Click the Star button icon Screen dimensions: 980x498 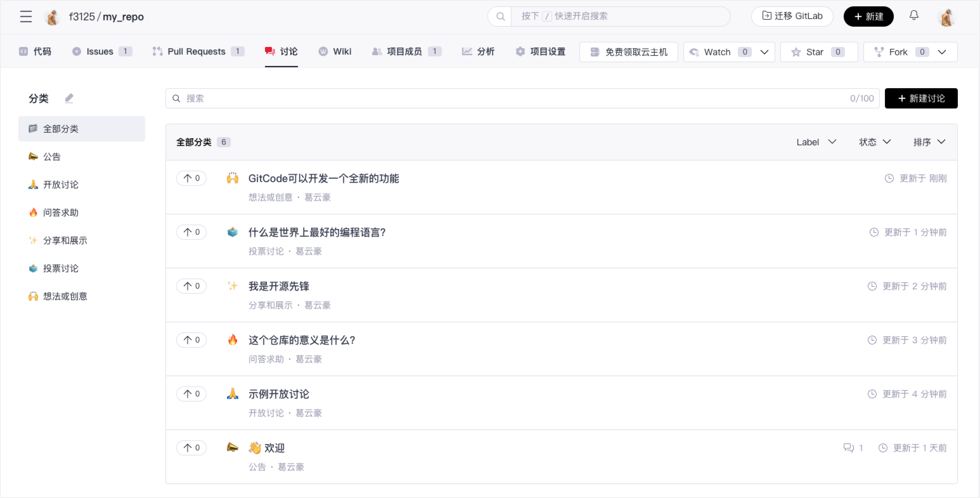pyautogui.click(x=796, y=52)
